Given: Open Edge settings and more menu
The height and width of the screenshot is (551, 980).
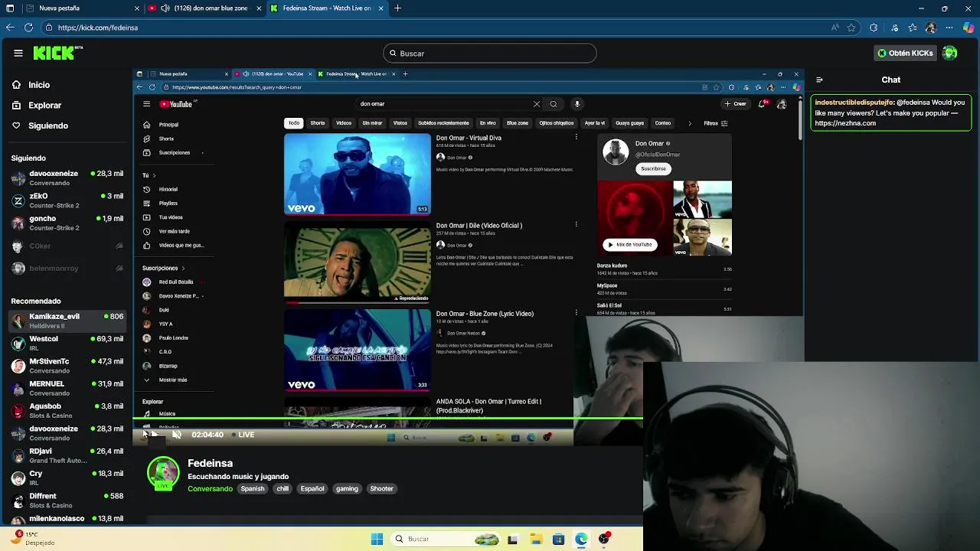Looking at the screenshot, I should click(x=950, y=28).
